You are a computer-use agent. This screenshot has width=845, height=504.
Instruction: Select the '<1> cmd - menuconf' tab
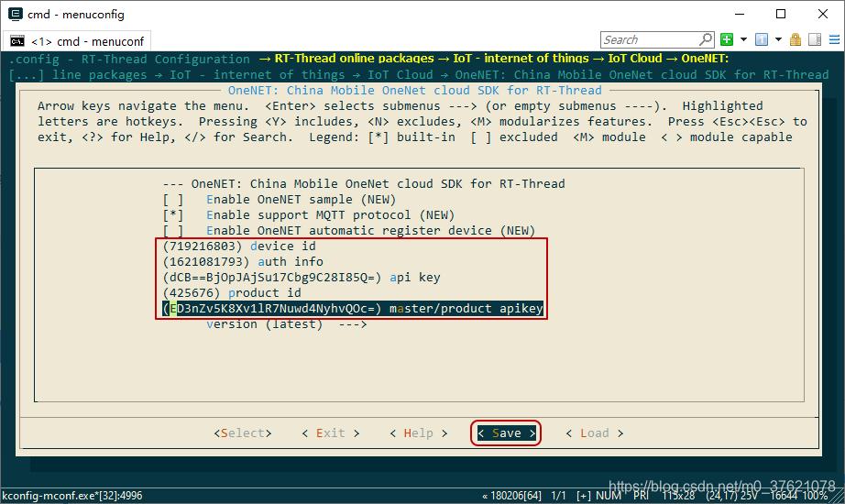click(x=78, y=41)
